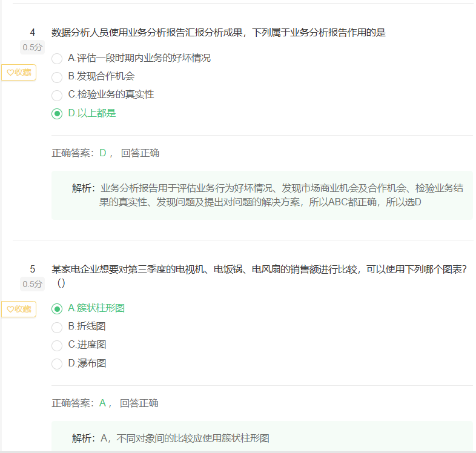Click question 4 text about 业务分析报告作用

point(218,33)
